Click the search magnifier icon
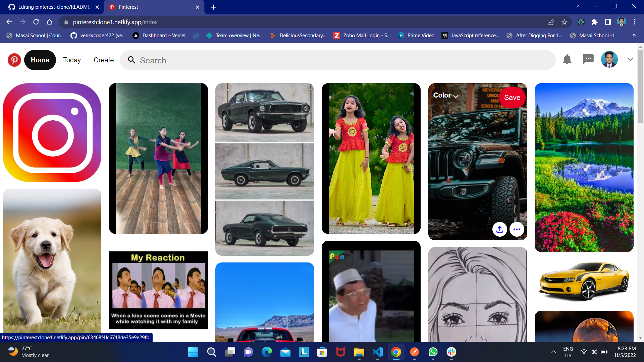The image size is (644, 362). [131, 60]
